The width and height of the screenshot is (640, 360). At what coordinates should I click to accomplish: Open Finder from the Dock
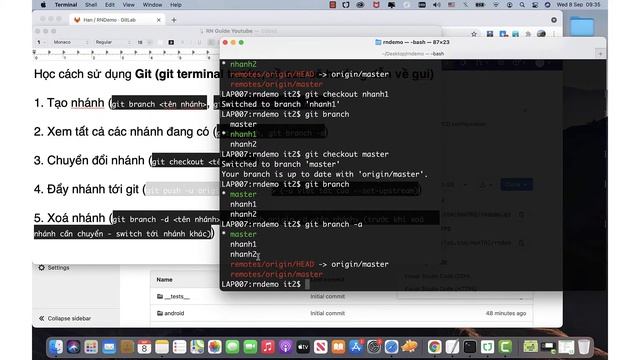pyautogui.click(x=56, y=347)
